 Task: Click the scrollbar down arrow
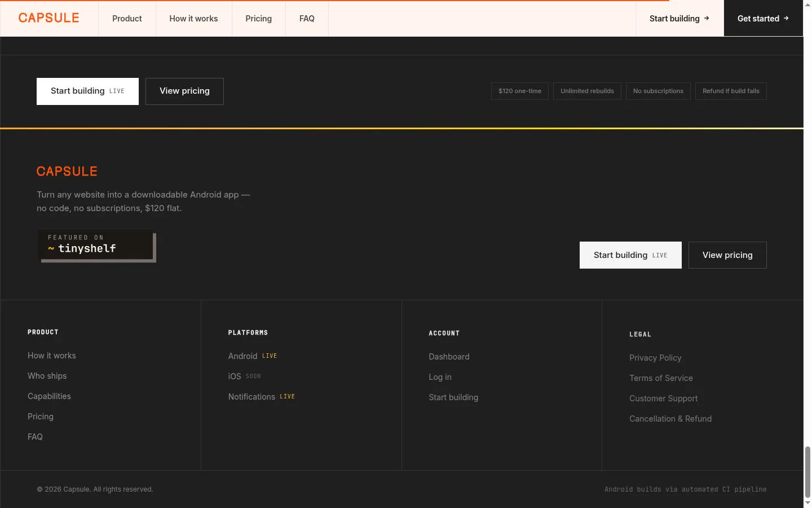(x=807, y=503)
